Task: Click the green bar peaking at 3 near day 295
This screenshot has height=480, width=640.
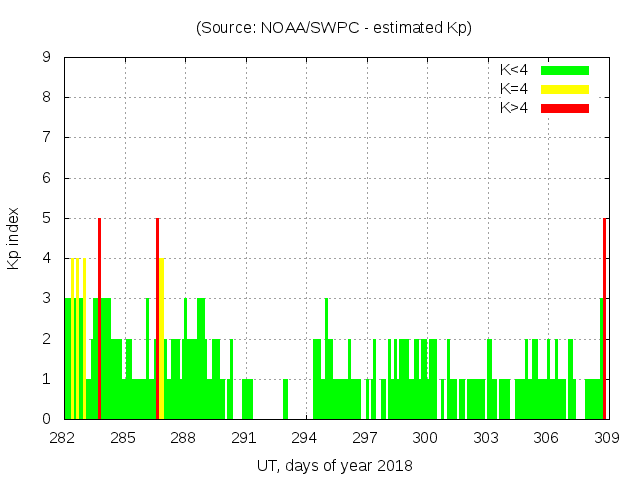Action: point(326,350)
